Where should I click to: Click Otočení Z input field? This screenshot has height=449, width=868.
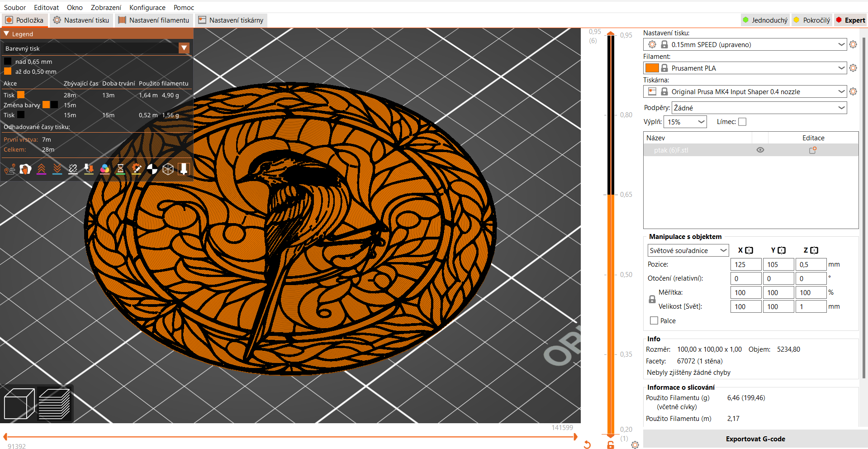click(x=811, y=278)
